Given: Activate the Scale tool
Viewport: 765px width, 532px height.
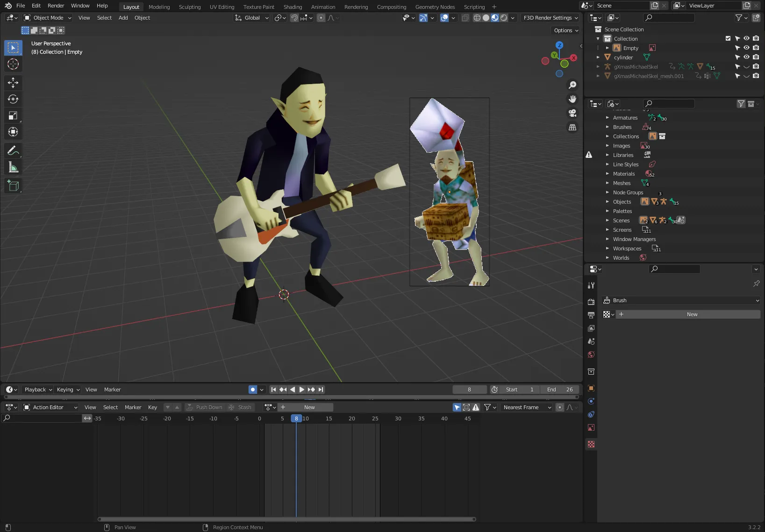Looking at the screenshot, I should 13,115.
